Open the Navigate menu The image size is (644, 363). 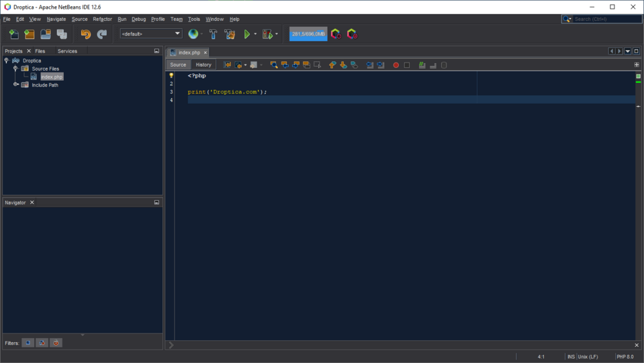click(56, 19)
